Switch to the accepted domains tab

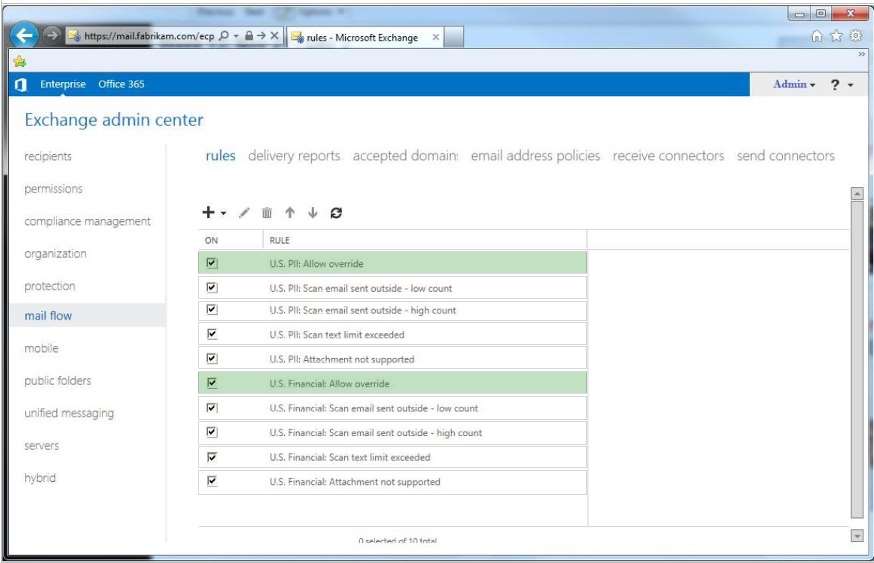coord(405,156)
